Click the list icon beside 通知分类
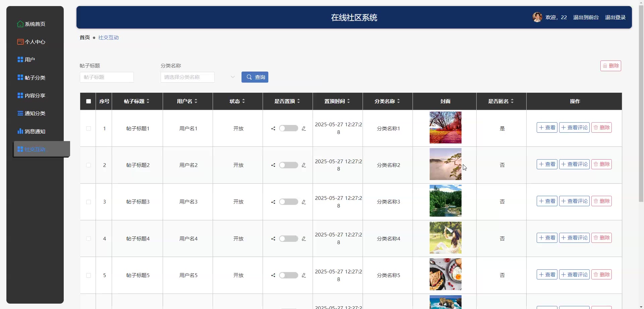Image resolution: width=644 pixels, height=309 pixels. [20, 113]
